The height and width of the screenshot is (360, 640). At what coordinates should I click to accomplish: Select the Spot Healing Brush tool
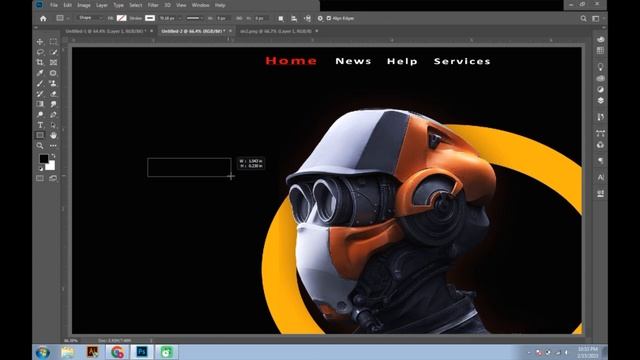(53, 73)
